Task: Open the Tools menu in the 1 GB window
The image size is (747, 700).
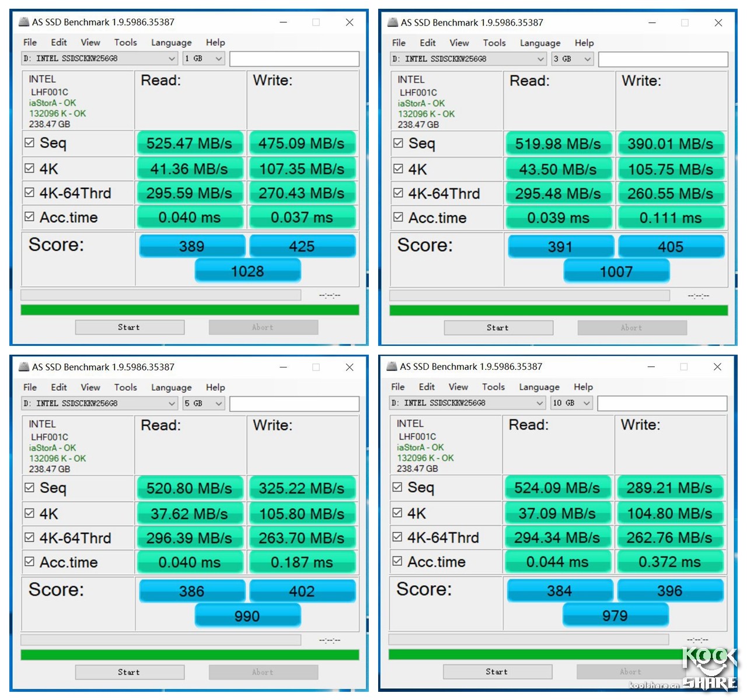Action: tap(125, 42)
